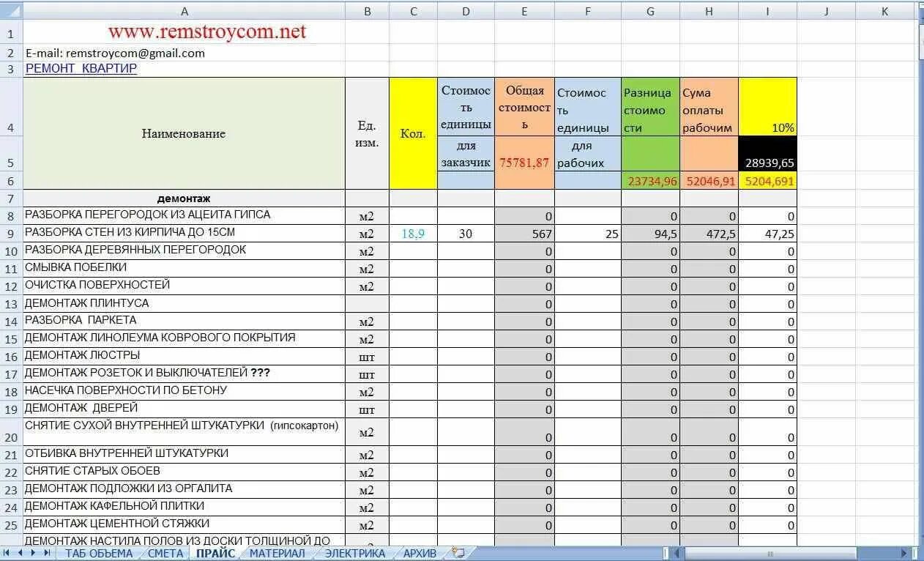Select column I header
924x561 pixels.
coord(767,11)
